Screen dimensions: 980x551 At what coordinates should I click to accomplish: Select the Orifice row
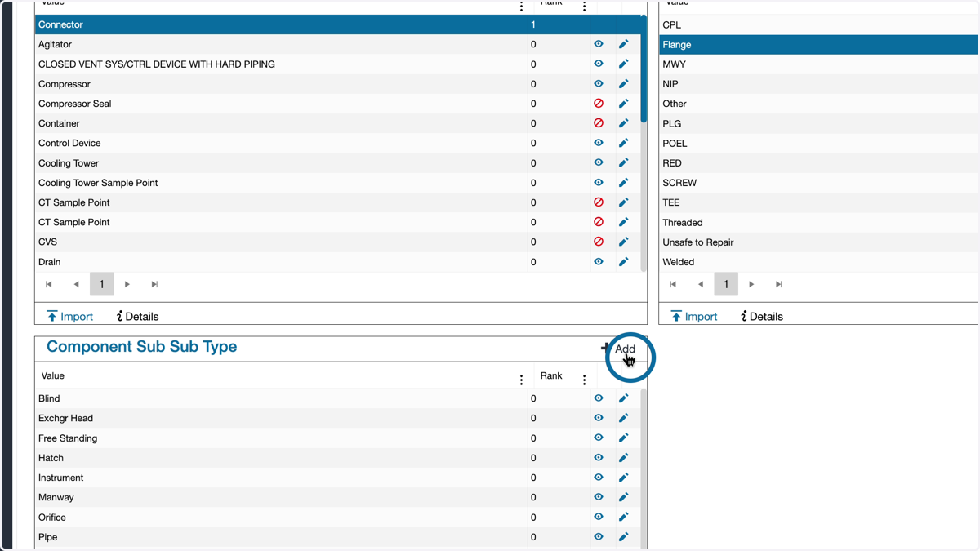point(338,517)
